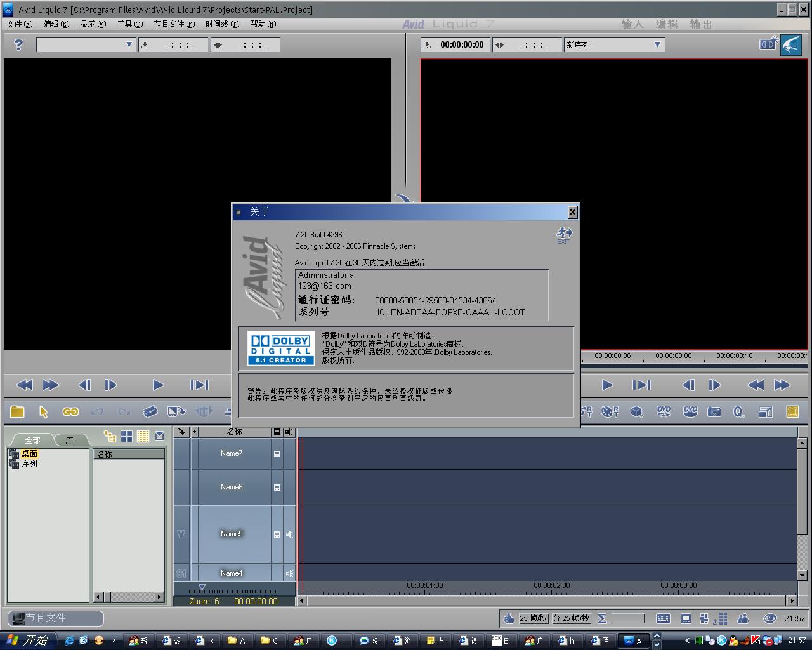Open the source viewer clip dropdown
This screenshot has width=812, height=650.
[x=129, y=44]
